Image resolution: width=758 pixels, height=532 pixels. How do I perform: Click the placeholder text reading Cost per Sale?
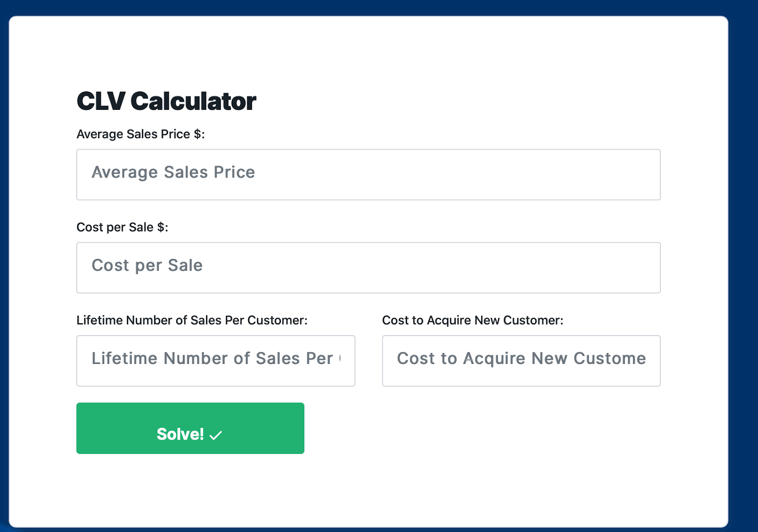[147, 265]
